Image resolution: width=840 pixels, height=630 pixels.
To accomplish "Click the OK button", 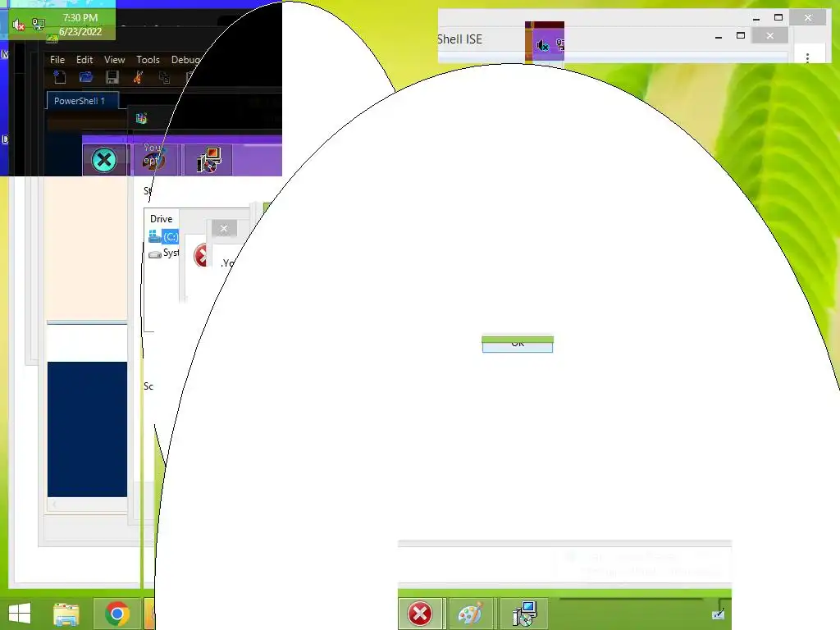I will [518, 345].
